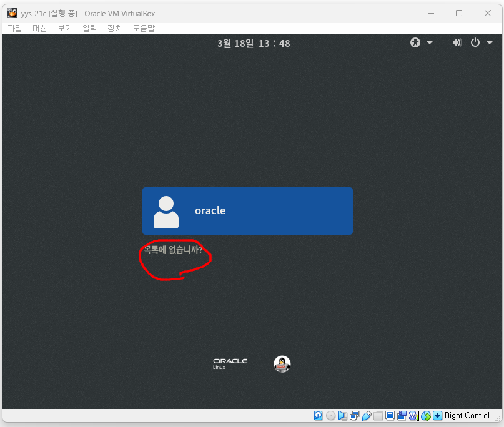Click the VirtualBox window title icon
504x427 pixels.
point(12,14)
